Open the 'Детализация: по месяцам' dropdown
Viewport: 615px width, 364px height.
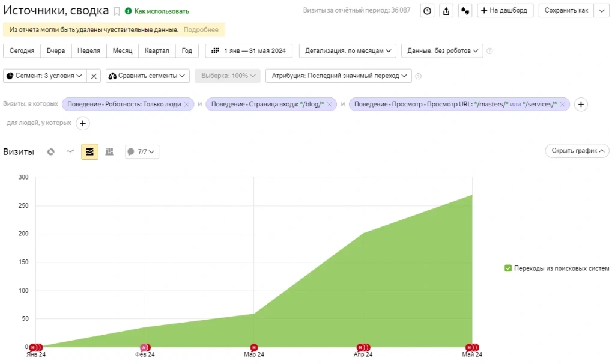pos(348,51)
